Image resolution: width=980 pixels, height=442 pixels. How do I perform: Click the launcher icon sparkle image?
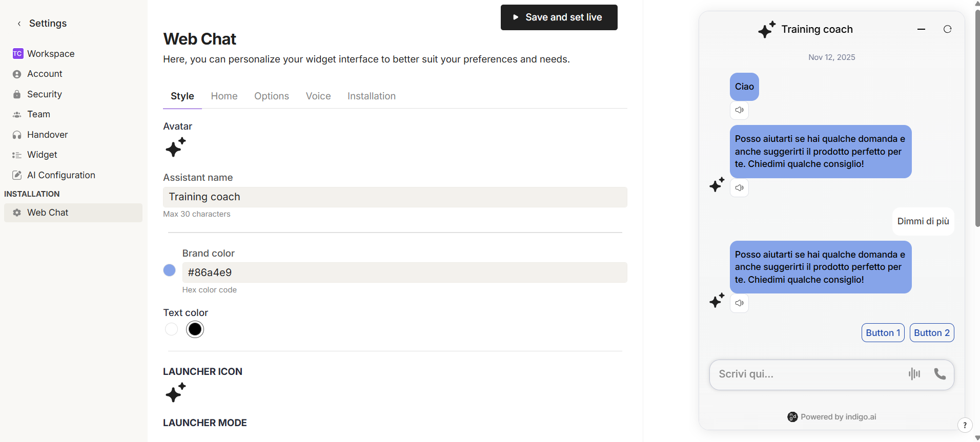(x=175, y=393)
